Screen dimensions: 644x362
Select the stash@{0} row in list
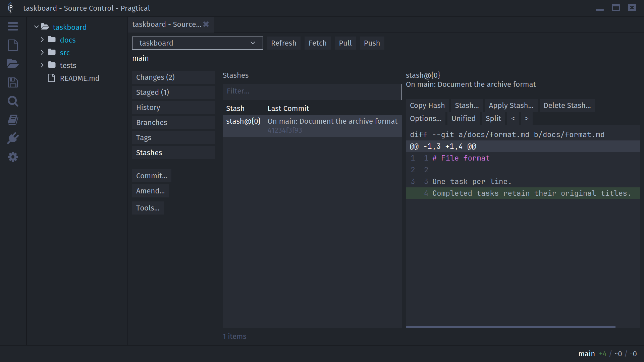coord(312,125)
